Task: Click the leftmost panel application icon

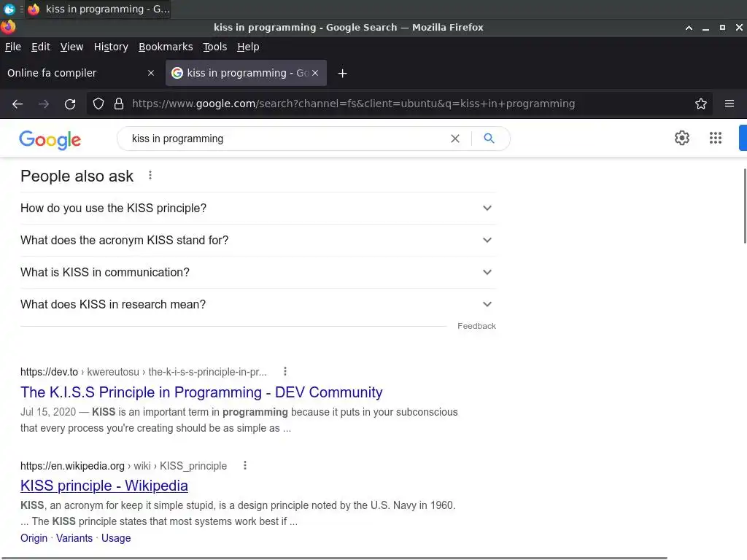Action: pos(9,9)
